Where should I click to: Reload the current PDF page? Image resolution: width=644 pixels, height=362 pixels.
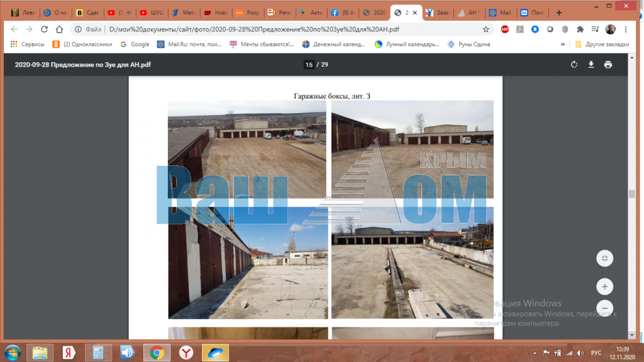(45, 29)
